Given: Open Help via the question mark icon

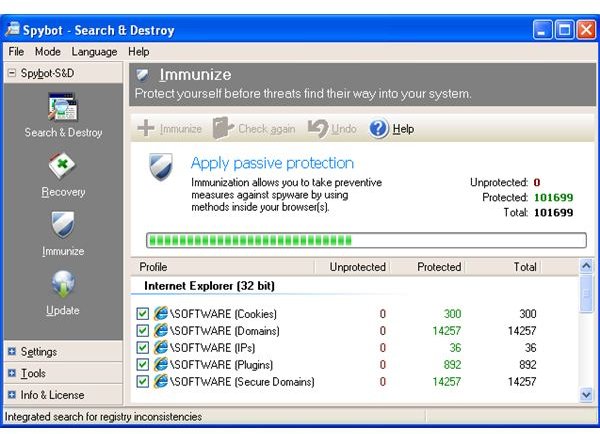Looking at the screenshot, I should click(x=379, y=129).
